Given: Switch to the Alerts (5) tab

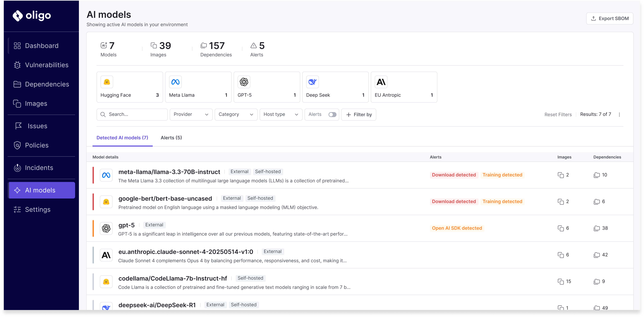Looking at the screenshot, I should (x=171, y=138).
